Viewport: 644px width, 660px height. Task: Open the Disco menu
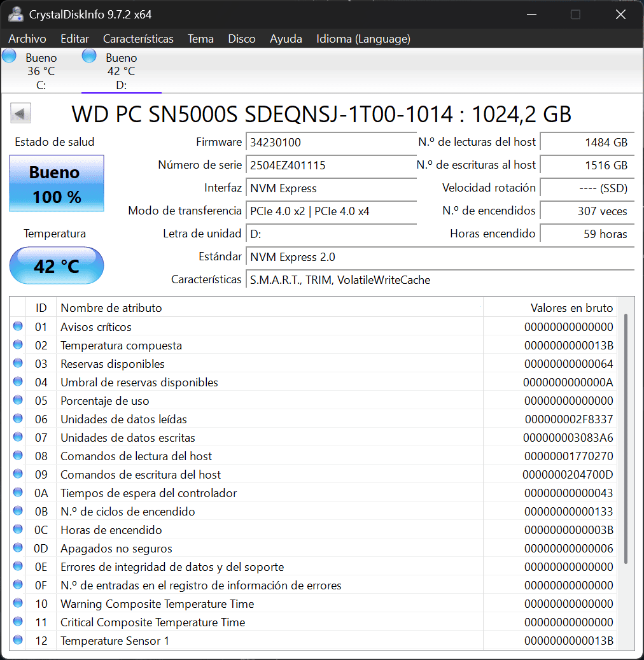tap(242, 39)
